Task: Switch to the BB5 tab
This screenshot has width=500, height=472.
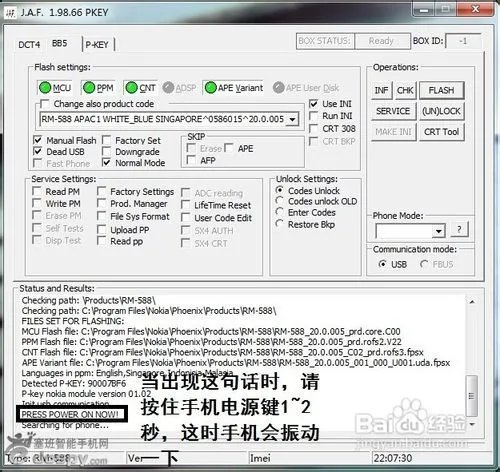Action: pos(60,44)
